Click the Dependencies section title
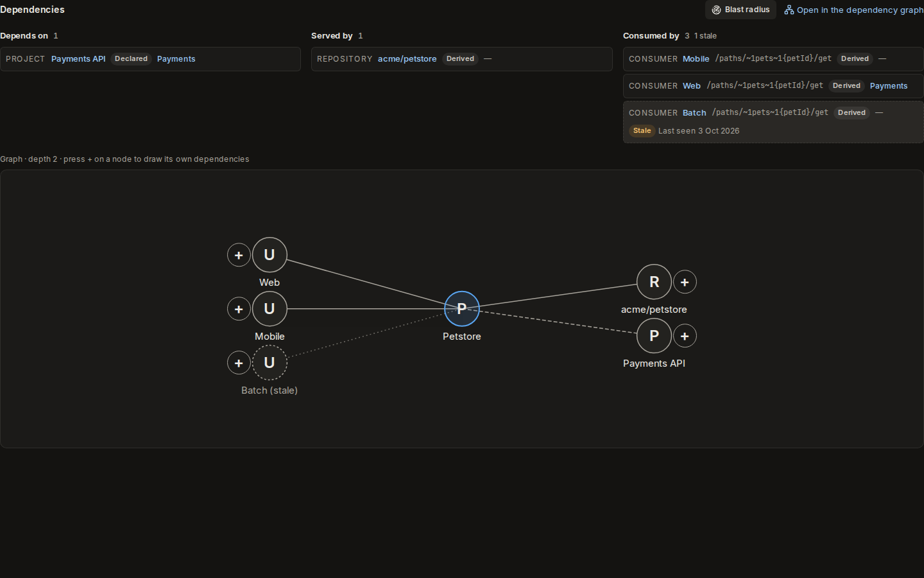Image resolution: width=924 pixels, height=578 pixels. [x=32, y=10]
